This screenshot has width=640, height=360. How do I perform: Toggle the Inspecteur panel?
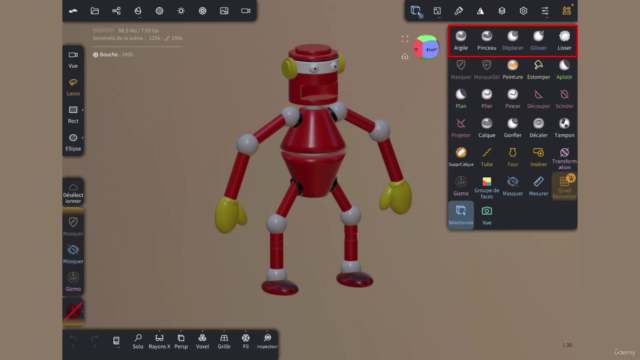pyautogui.click(x=267, y=341)
